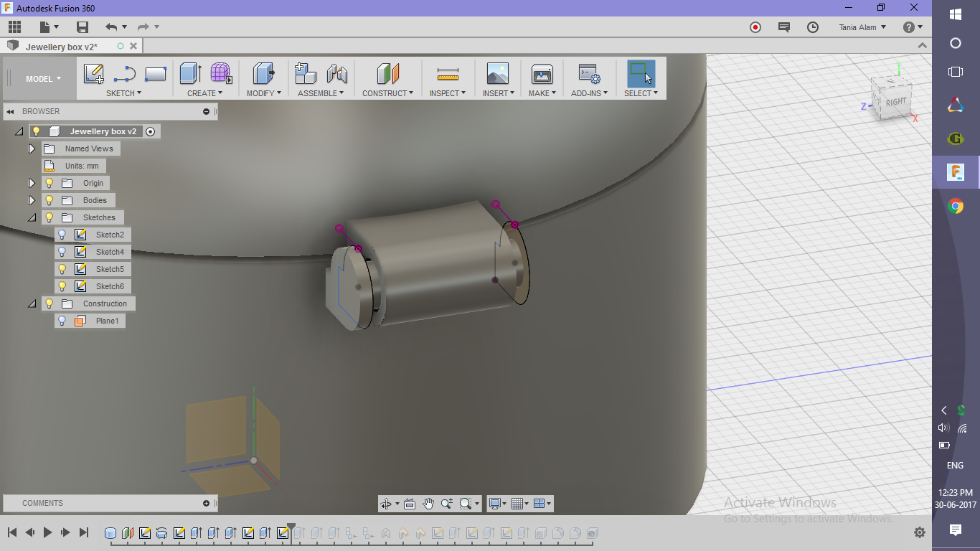Toggle visibility bulb of Sketch5
This screenshot has width=980, height=551.
tap(62, 269)
